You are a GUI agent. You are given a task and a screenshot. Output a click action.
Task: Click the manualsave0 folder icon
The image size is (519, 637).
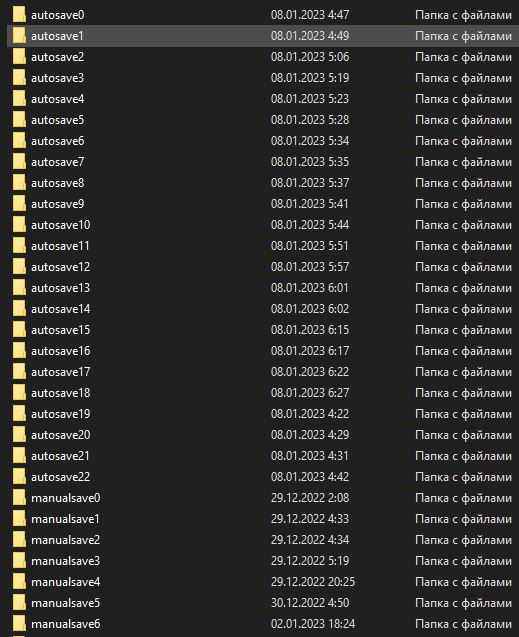tap(19, 498)
